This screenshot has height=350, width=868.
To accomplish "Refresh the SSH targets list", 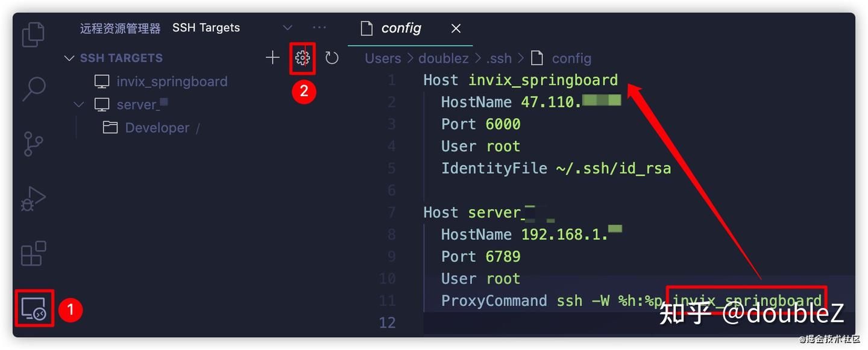I will pyautogui.click(x=332, y=57).
